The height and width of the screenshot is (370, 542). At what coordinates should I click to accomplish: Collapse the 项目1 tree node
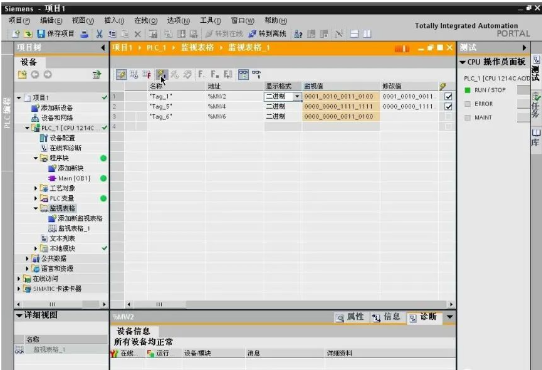(x=19, y=98)
